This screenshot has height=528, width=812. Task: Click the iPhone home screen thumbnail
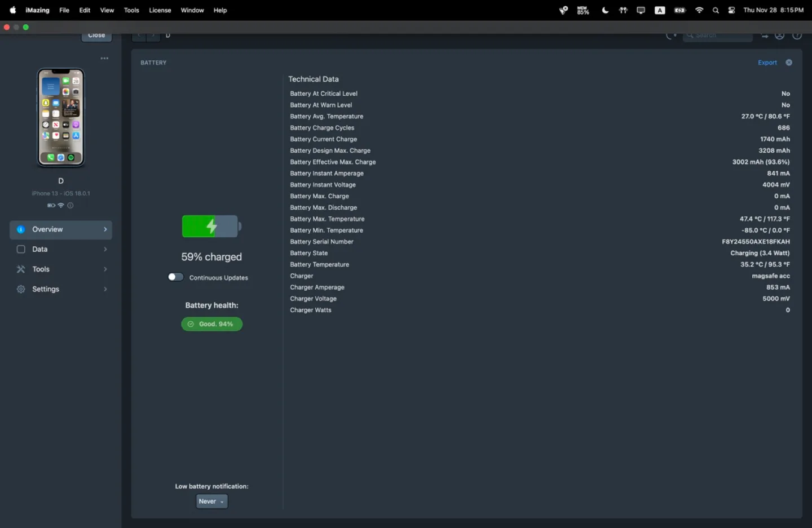tap(61, 117)
